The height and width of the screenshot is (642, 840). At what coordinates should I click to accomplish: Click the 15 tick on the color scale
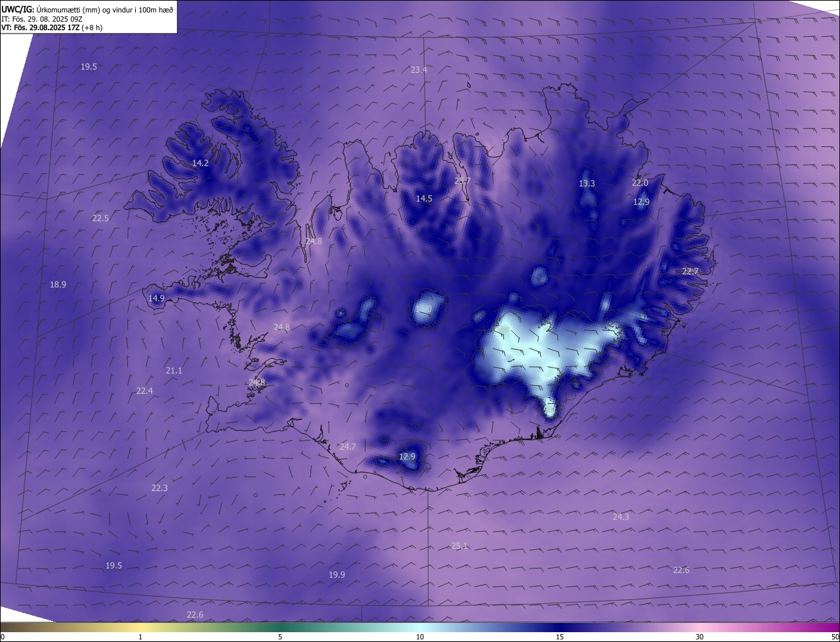click(560, 637)
